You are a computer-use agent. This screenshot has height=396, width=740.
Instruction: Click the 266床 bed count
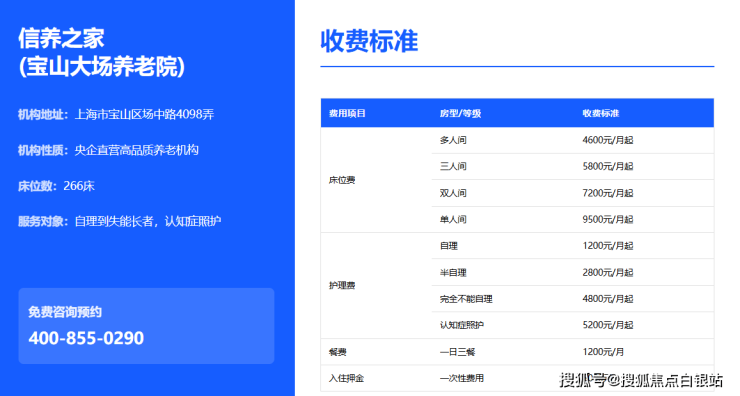79,186
